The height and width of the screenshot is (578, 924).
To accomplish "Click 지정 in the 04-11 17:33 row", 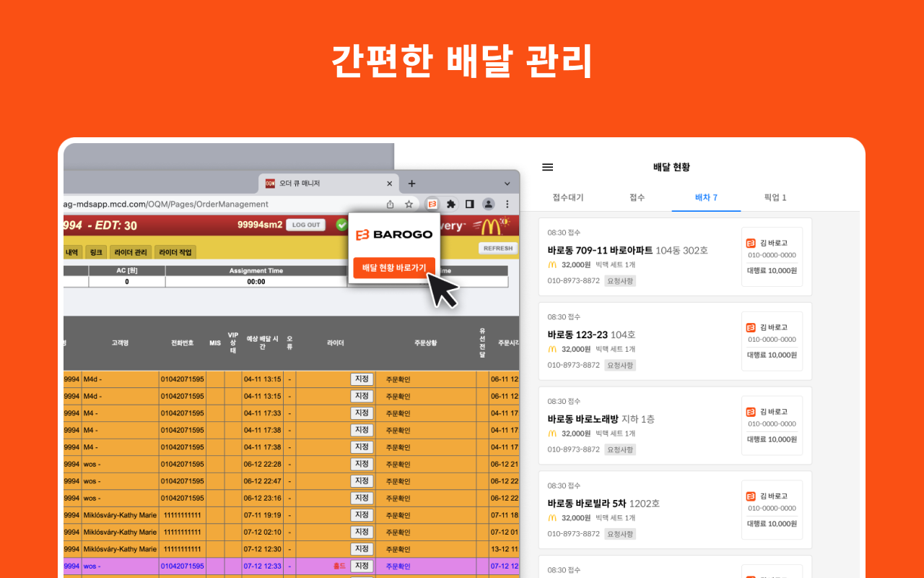I will pyautogui.click(x=362, y=413).
